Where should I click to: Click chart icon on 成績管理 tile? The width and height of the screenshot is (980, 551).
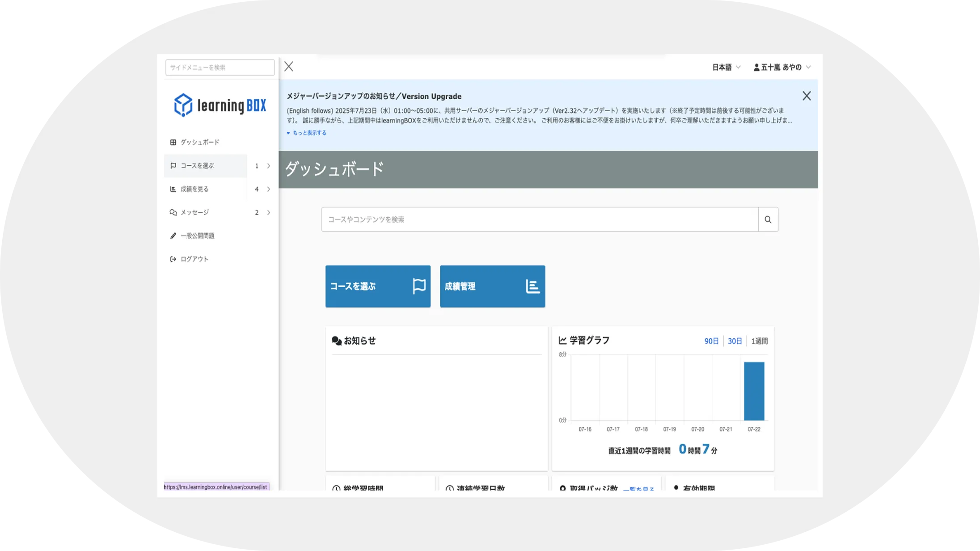pyautogui.click(x=532, y=286)
